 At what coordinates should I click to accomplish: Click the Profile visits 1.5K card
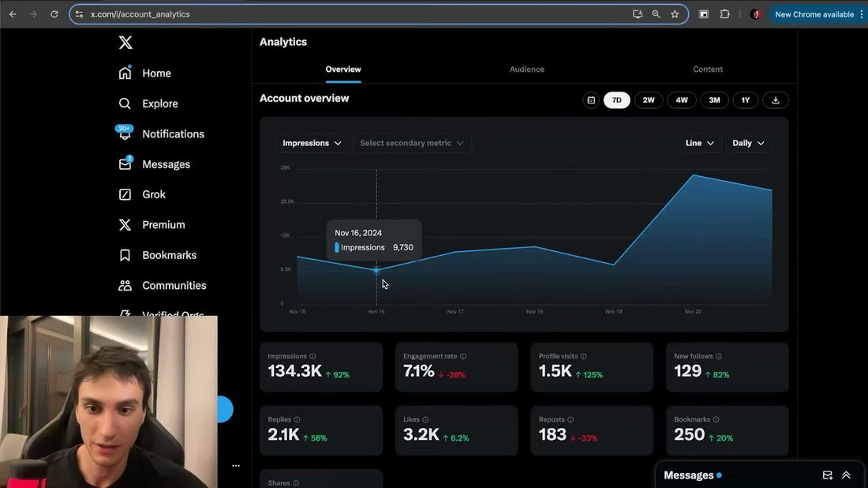coord(592,366)
